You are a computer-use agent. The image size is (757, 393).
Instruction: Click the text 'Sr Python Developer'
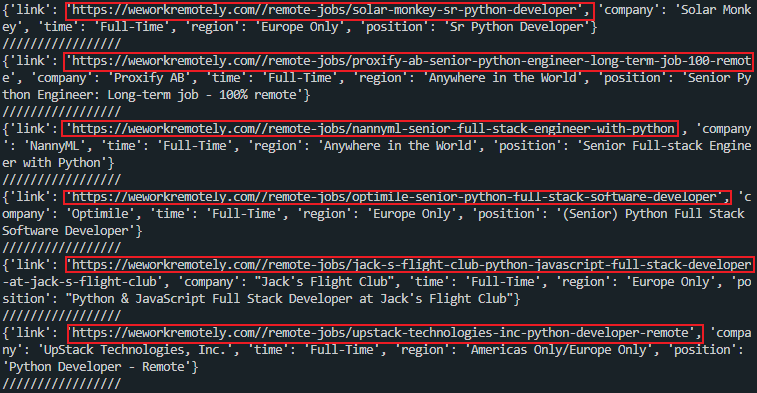pyautogui.click(x=517, y=27)
